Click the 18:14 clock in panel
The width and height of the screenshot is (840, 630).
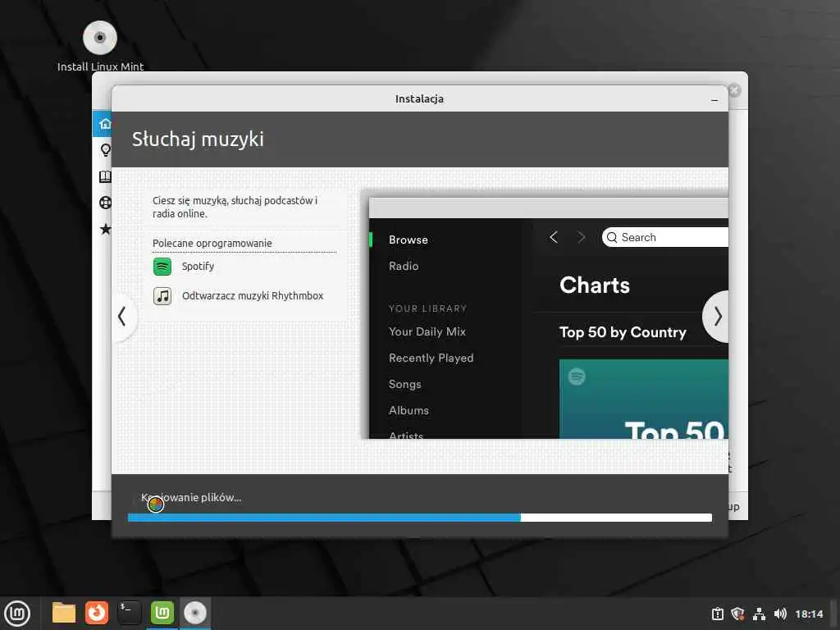tap(809, 614)
